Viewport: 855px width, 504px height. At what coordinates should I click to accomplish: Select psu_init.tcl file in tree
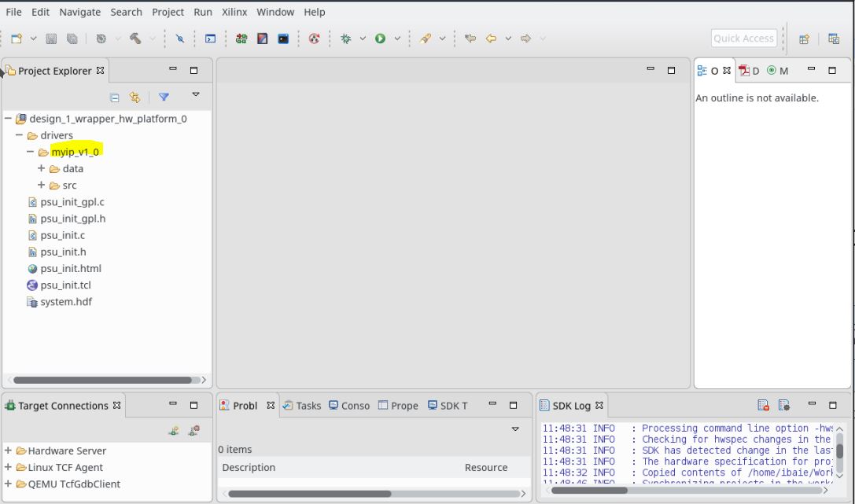(65, 285)
